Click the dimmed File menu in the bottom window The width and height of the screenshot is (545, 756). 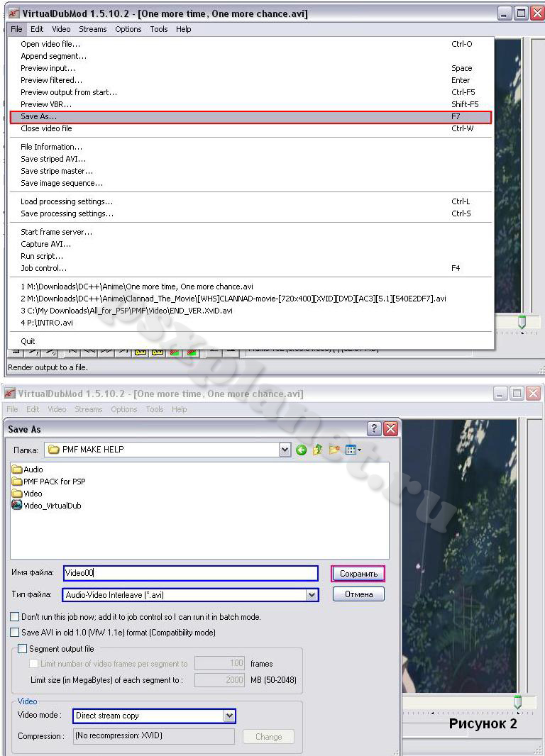coord(12,409)
